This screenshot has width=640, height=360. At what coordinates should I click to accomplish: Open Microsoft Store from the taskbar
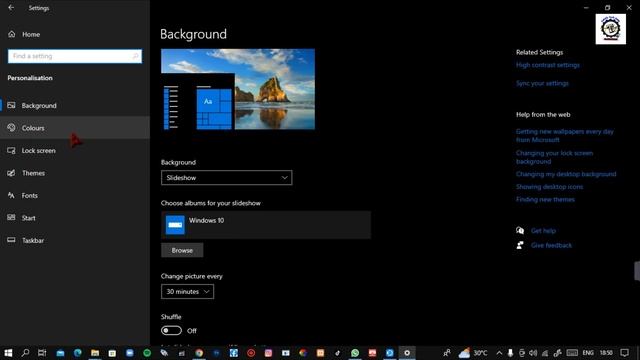coord(112,353)
